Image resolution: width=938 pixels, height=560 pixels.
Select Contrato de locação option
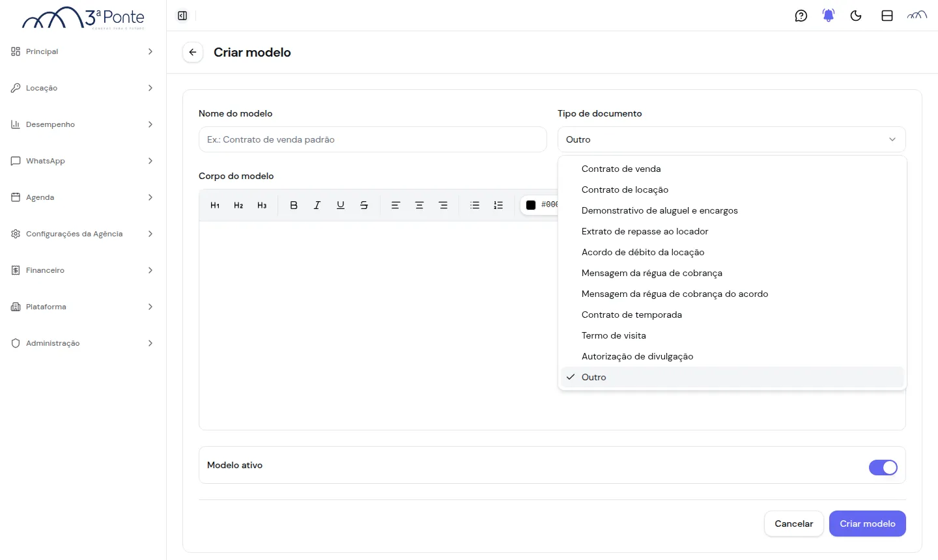click(732, 189)
